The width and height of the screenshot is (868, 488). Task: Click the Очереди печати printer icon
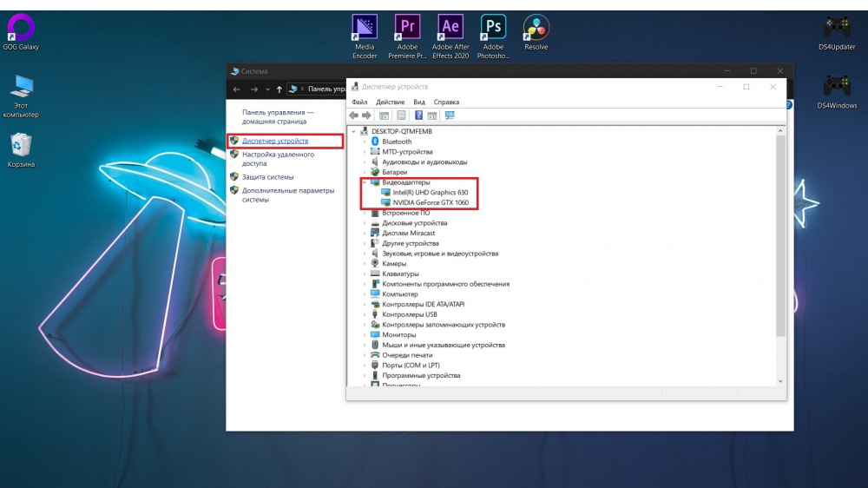[x=375, y=355]
